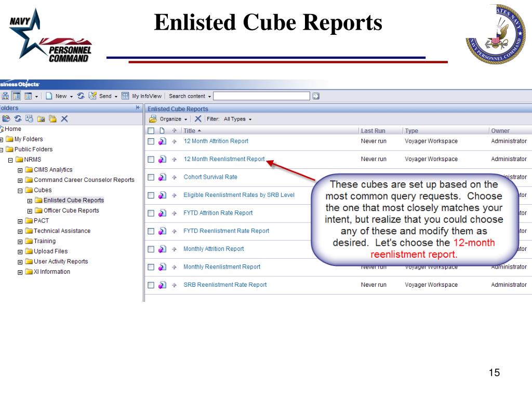The width and height of the screenshot is (532, 399).
Task: Sort by the Owner column header
Action: pos(500,130)
